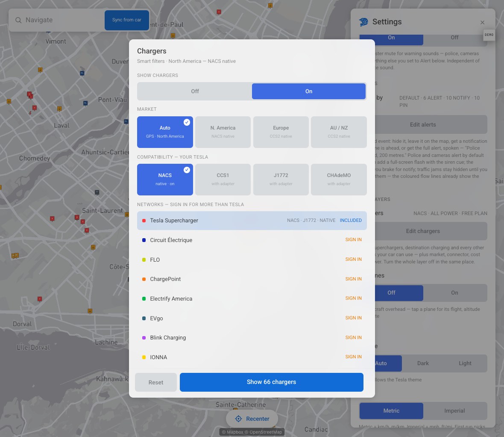
Task: Select Dark theme in Settings
Action: pyautogui.click(x=423, y=363)
